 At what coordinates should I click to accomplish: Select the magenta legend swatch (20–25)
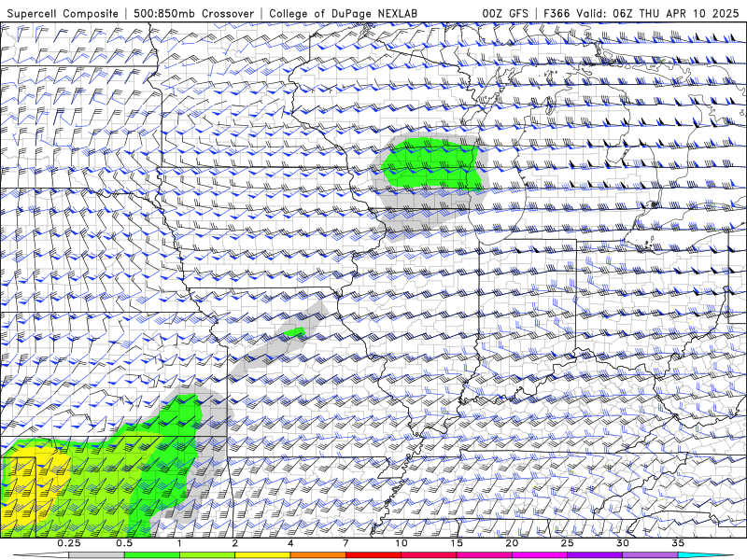coord(540,555)
